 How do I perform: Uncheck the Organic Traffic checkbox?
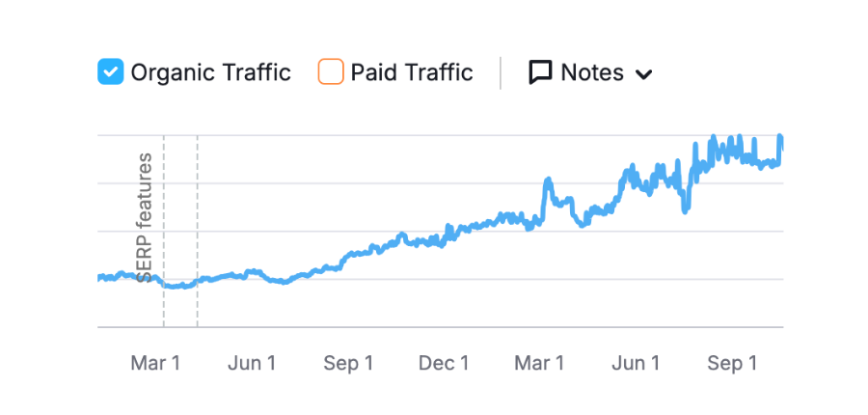(111, 72)
